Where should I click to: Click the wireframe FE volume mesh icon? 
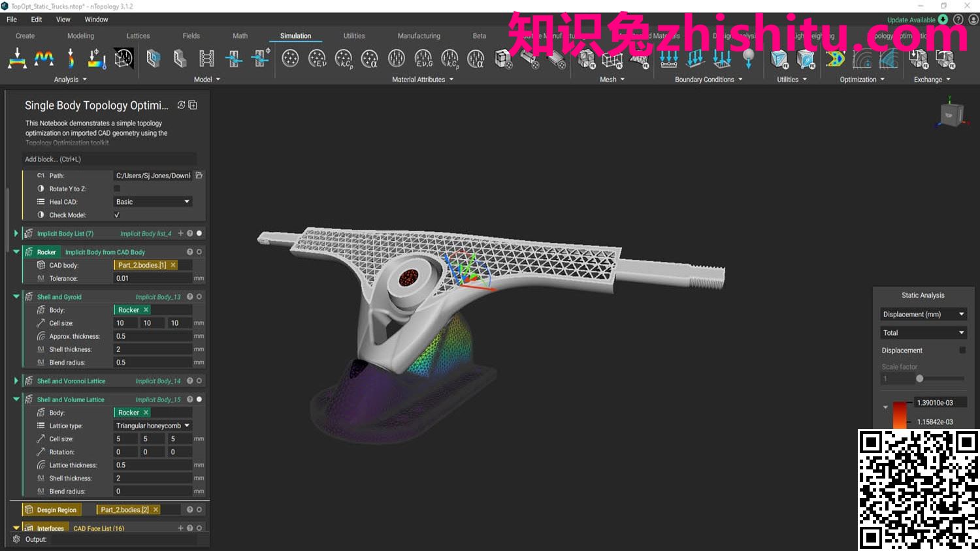pyautogui.click(x=612, y=59)
